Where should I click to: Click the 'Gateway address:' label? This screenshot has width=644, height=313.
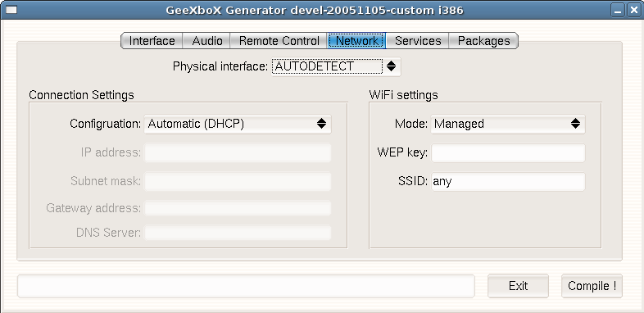click(x=93, y=208)
